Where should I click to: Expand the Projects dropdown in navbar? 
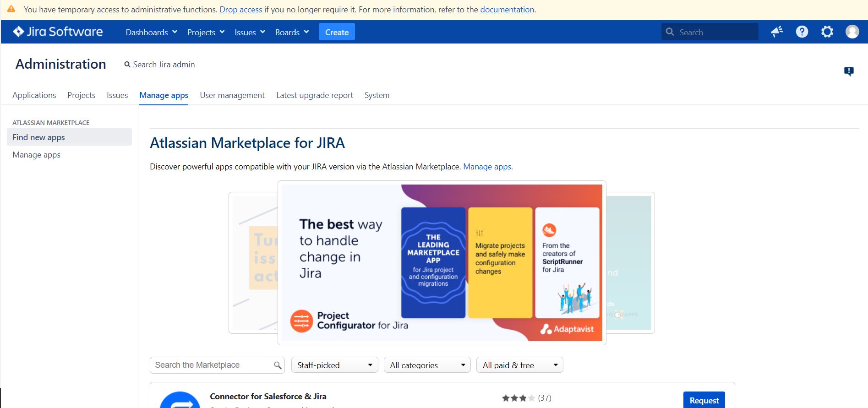point(206,32)
